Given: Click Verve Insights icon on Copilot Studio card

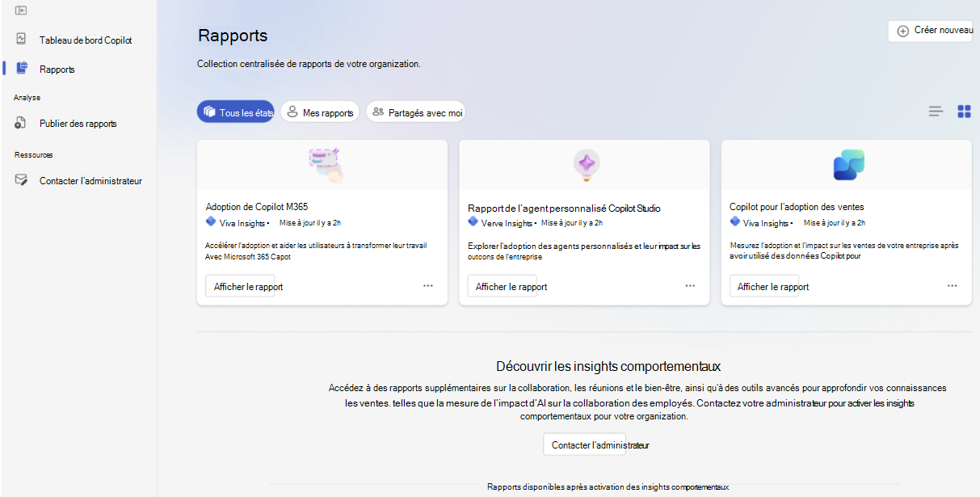Looking at the screenshot, I should click(473, 221).
